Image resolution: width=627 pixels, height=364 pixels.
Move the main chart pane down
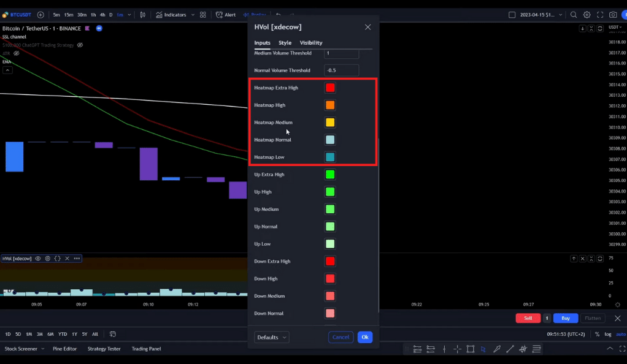coord(583,28)
